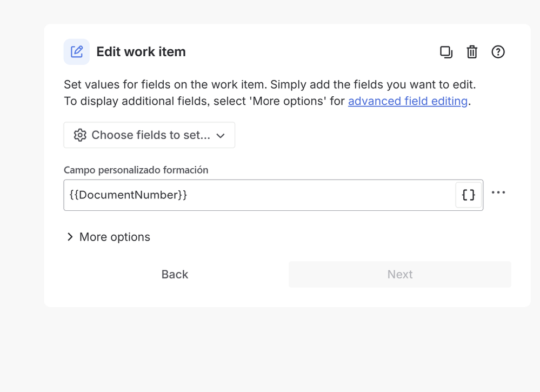Delete this action with the trash icon

coord(472,52)
